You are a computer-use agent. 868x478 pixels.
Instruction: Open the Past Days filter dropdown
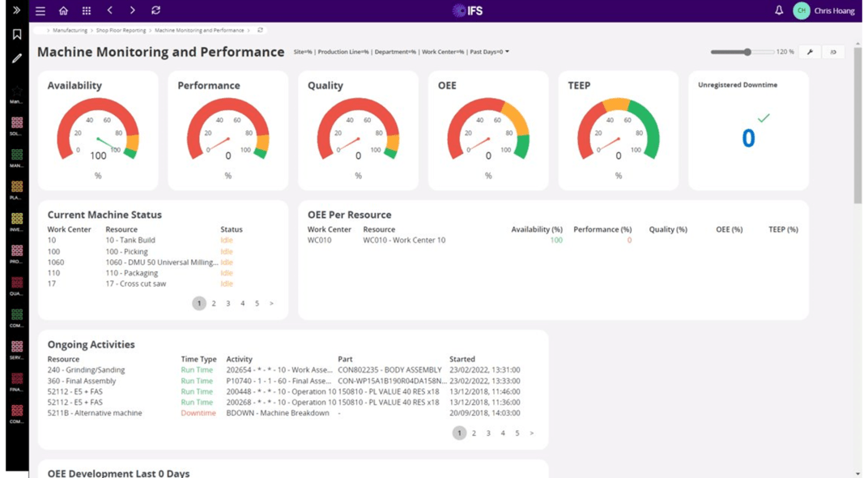click(507, 52)
